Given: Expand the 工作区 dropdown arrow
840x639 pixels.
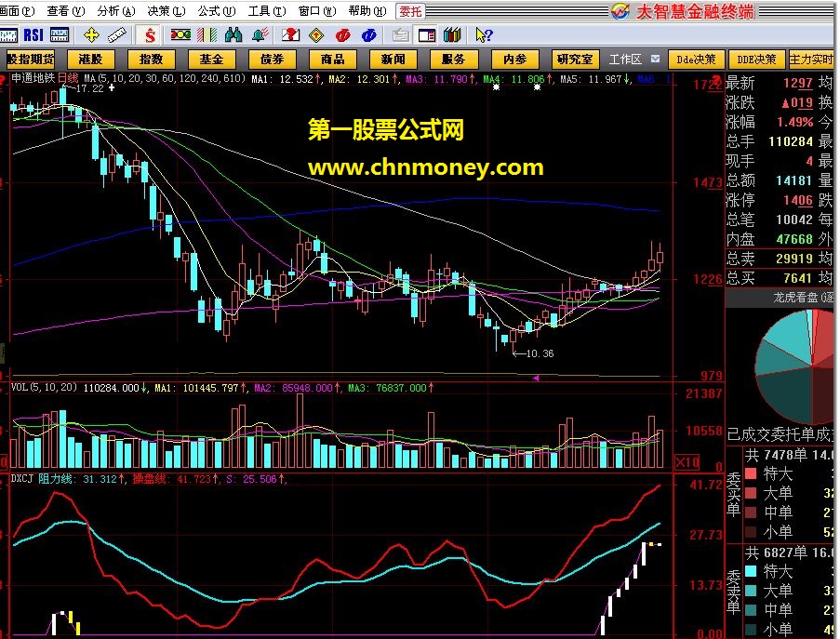Looking at the screenshot, I should 655,59.
